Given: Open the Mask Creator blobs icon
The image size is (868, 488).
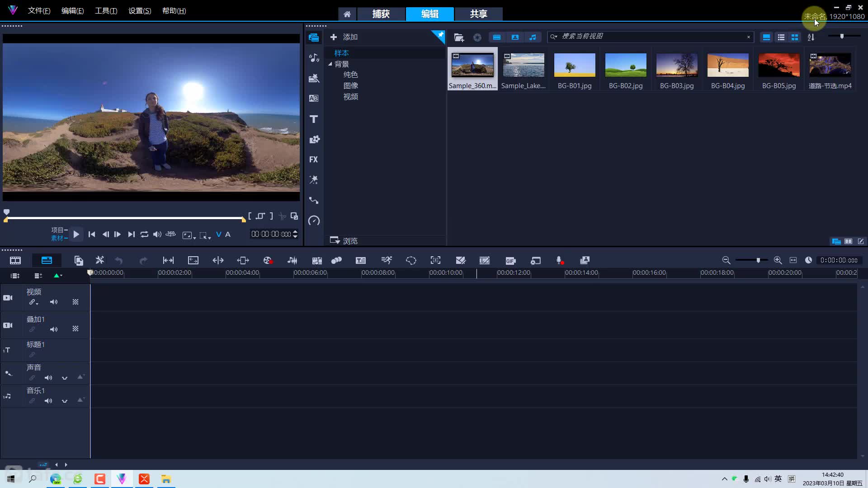Looking at the screenshot, I should coord(336,261).
